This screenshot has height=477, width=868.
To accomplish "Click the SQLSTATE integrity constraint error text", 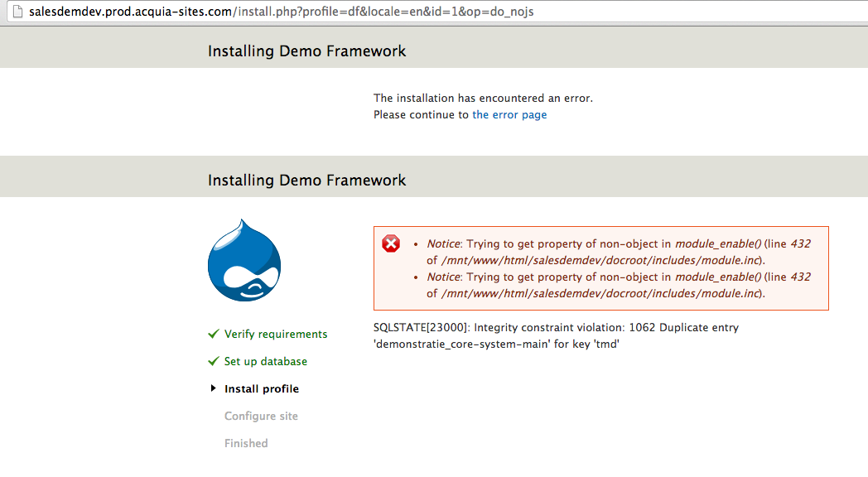I will (556, 328).
